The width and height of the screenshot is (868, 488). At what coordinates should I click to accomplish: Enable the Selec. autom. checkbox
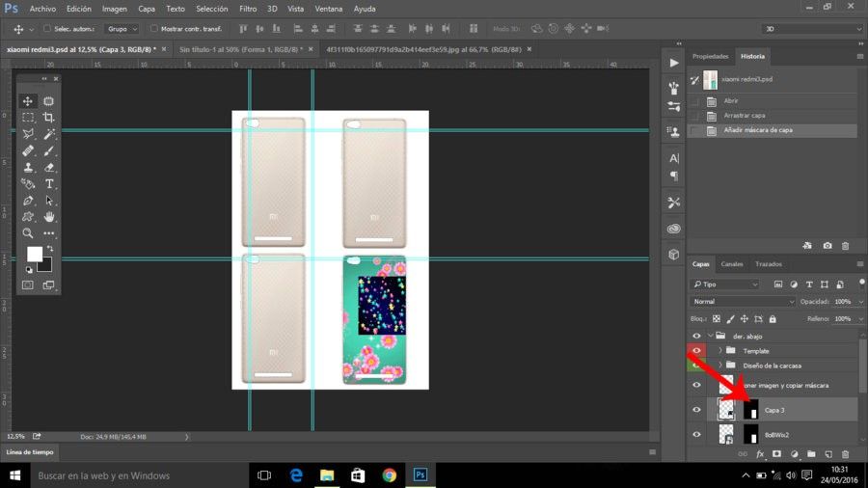(47, 29)
